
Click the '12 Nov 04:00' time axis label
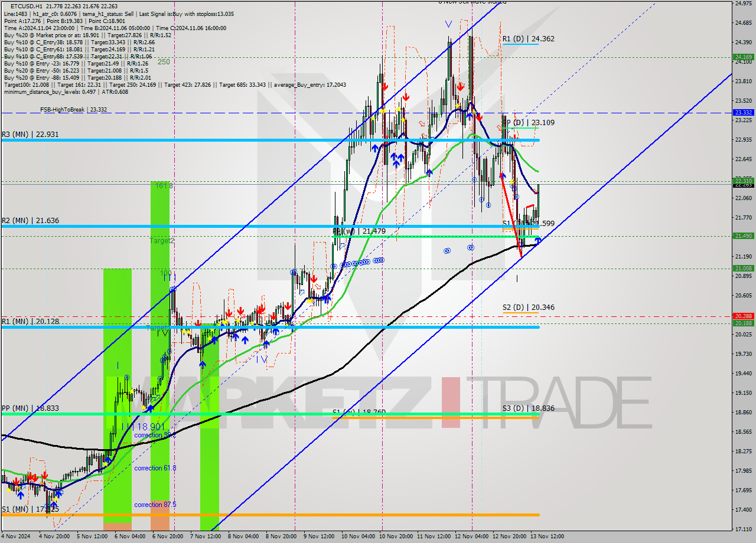pos(471,537)
